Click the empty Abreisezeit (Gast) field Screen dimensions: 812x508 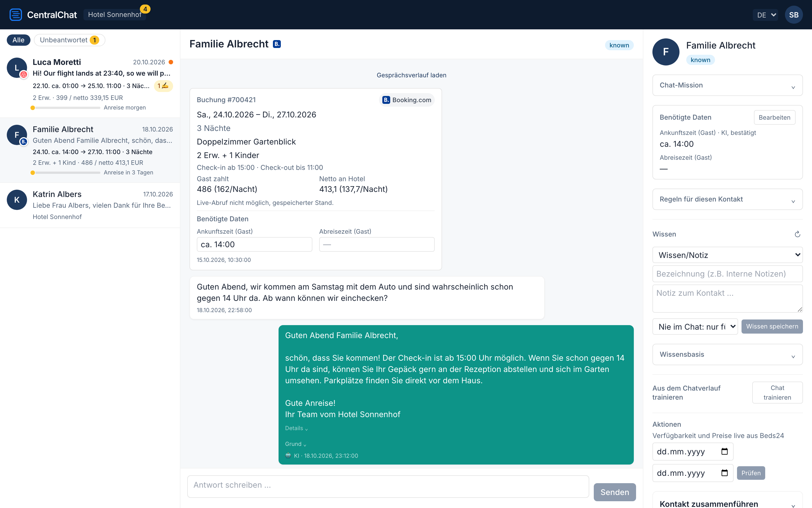pos(376,245)
